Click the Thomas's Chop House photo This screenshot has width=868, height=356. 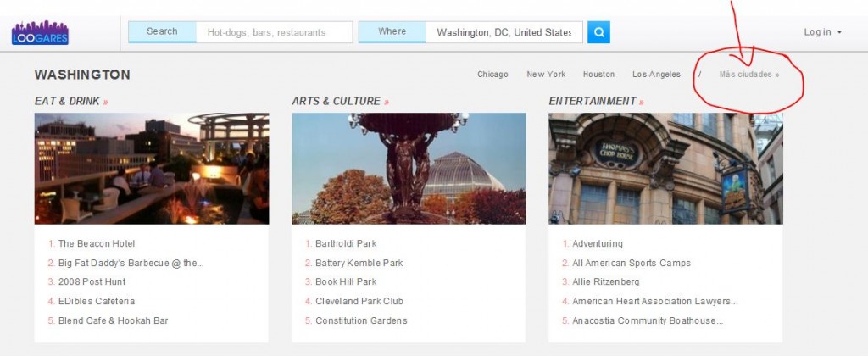coord(665,168)
